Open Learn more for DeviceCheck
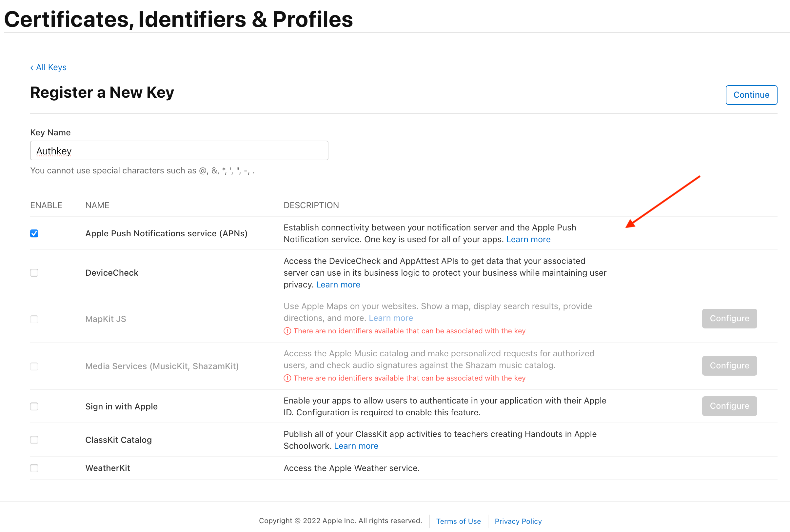The width and height of the screenshot is (790, 532). 338,284
